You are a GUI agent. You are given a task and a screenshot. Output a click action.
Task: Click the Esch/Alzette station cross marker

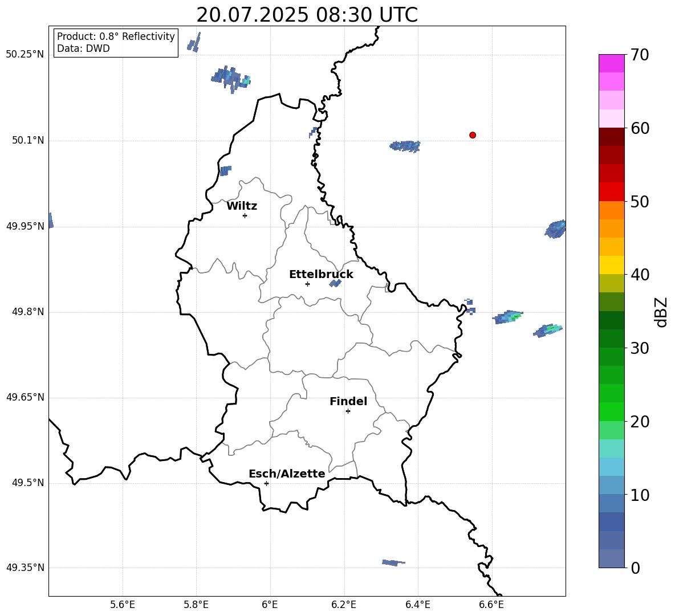click(266, 483)
